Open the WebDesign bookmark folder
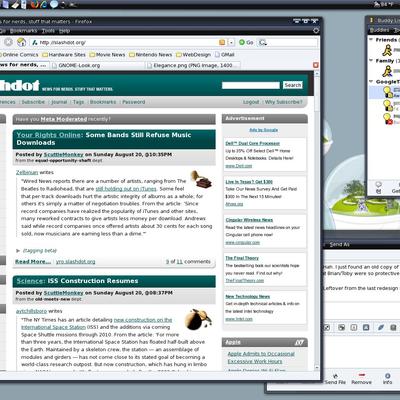400x400 pixels. pos(194,54)
